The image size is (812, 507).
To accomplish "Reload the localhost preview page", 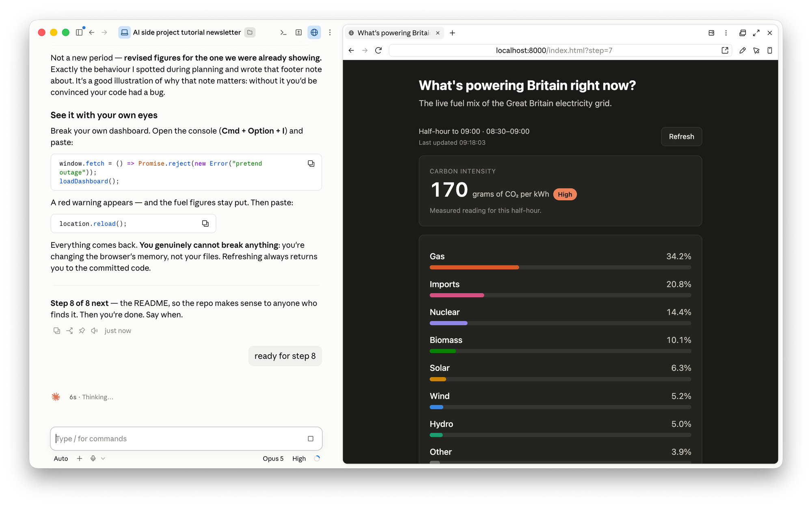I will pyautogui.click(x=378, y=50).
